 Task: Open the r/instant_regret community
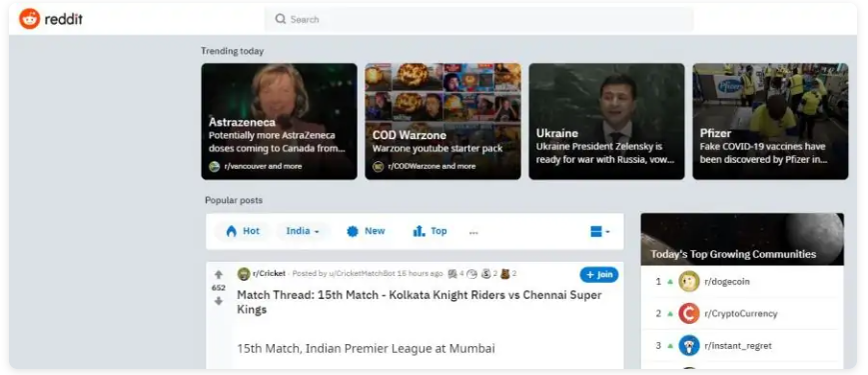pos(738,346)
